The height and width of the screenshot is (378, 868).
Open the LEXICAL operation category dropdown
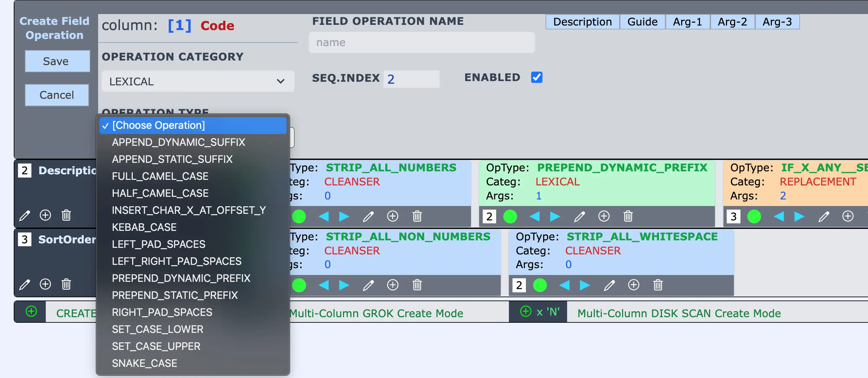(x=198, y=81)
